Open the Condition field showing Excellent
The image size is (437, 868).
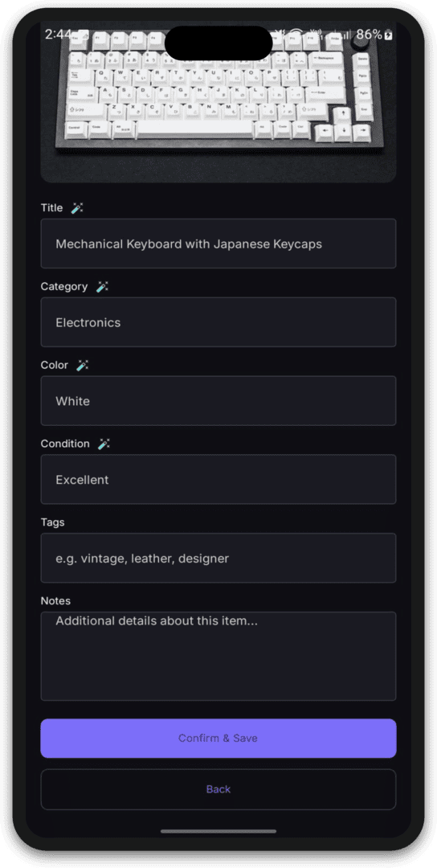(218, 479)
